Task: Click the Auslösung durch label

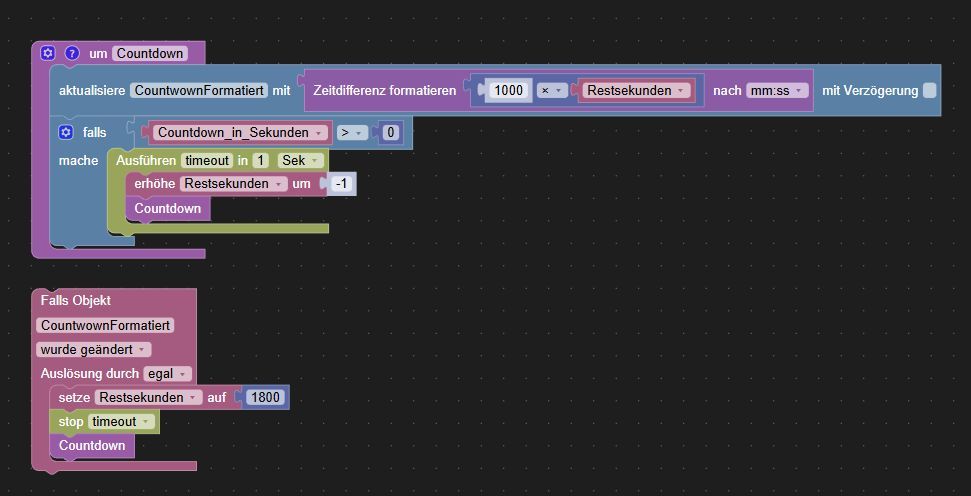Action: (90, 374)
